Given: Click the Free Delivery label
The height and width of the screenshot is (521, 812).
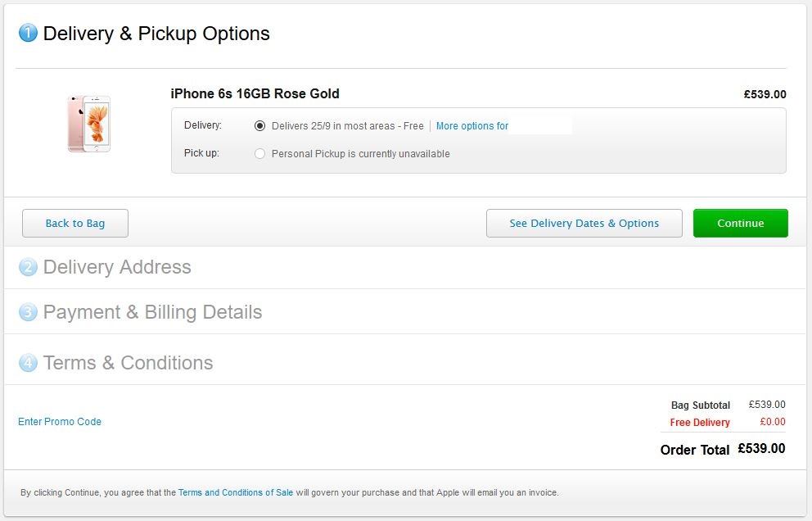Looking at the screenshot, I should pos(700,423).
